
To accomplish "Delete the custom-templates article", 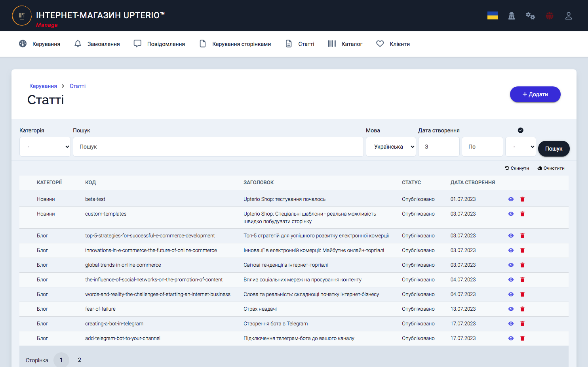I will [x=522, y=214].
